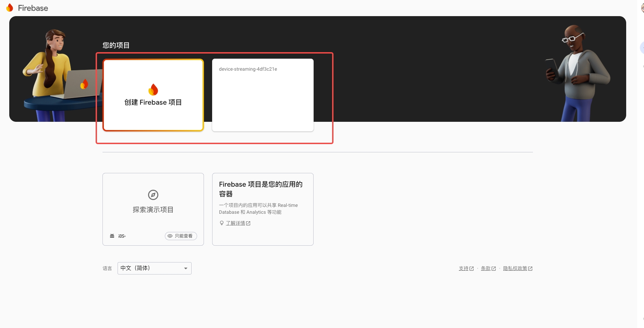Click the flame icon on the create project card
Screen dimensions: 644x328
pyautogui.click(x=153, y=89)
